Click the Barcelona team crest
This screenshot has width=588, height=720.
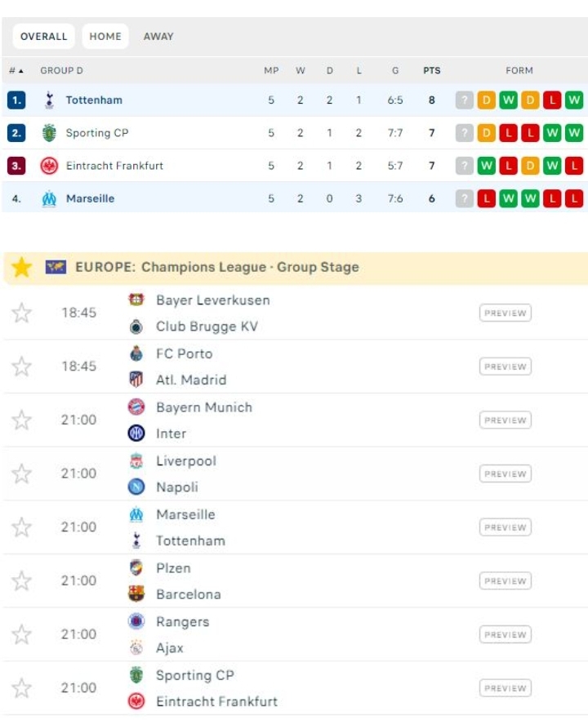pyautogui.click(x=136, y=593)
